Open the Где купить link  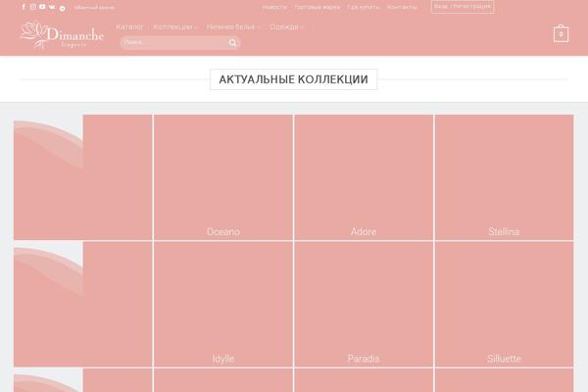tap(364, 7)
